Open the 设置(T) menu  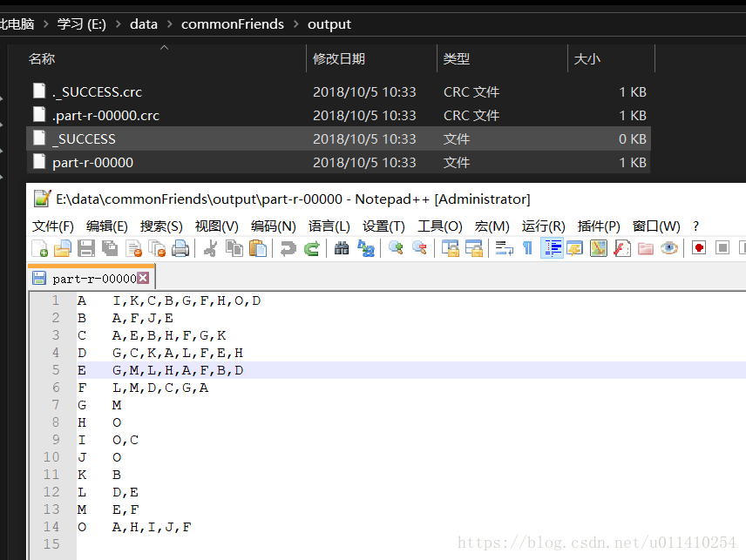(383, 226)
